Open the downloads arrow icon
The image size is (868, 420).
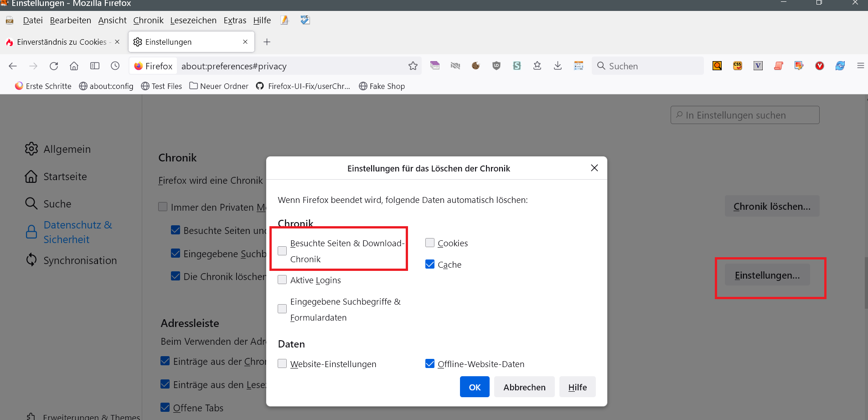pyautogui.click(x=558, y=66)
